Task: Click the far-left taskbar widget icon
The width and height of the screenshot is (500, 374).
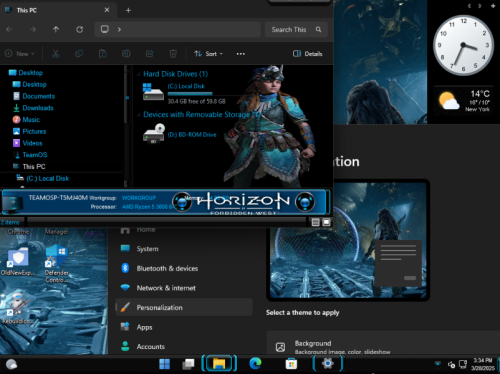Action: pyautogui.click(x=12, y=364)
